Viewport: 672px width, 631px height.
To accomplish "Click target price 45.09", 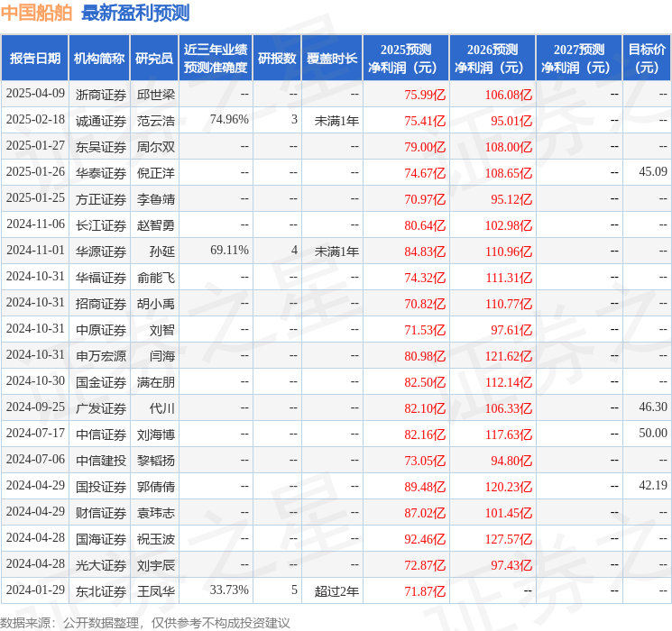I will pos(653,172).
